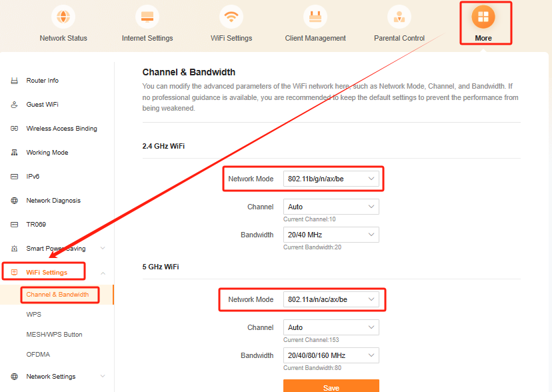This screenshot has width=552, height=392.
Task: Click the orange Save button
Action: click(x=331, y=387)
